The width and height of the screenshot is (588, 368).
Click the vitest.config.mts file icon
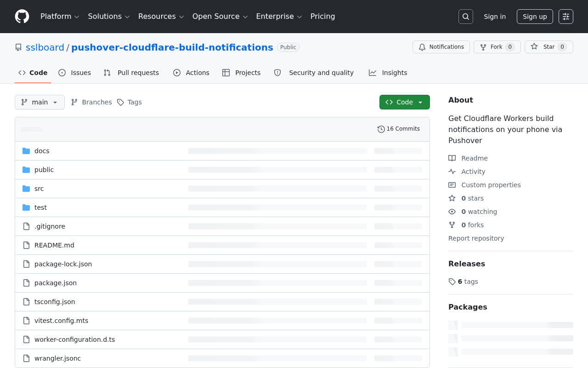(x=26, y=321)
